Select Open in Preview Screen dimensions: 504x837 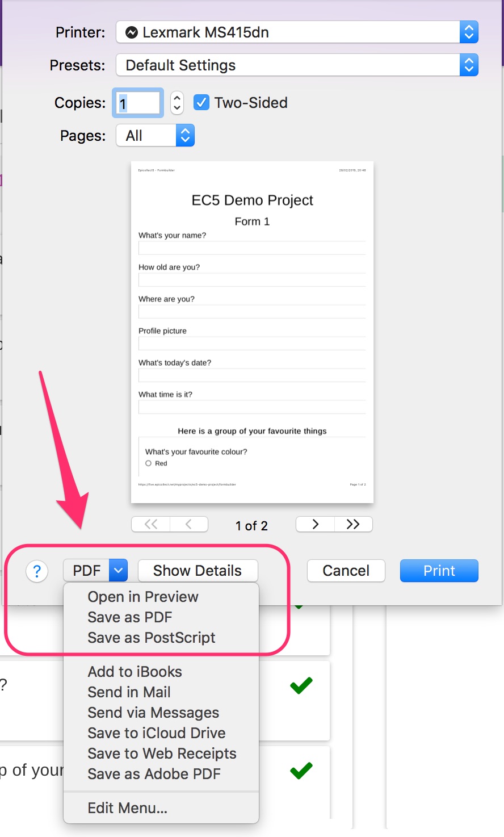pos(143,597)
